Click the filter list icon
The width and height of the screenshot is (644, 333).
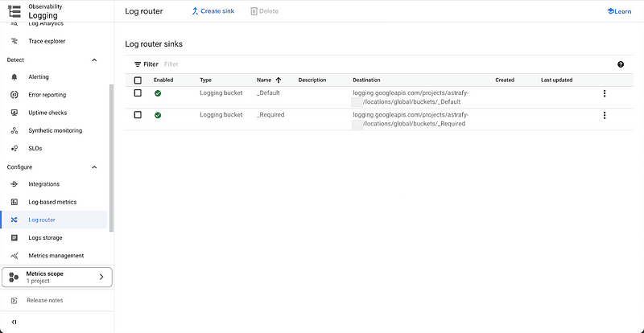click(x=138, y=64)
